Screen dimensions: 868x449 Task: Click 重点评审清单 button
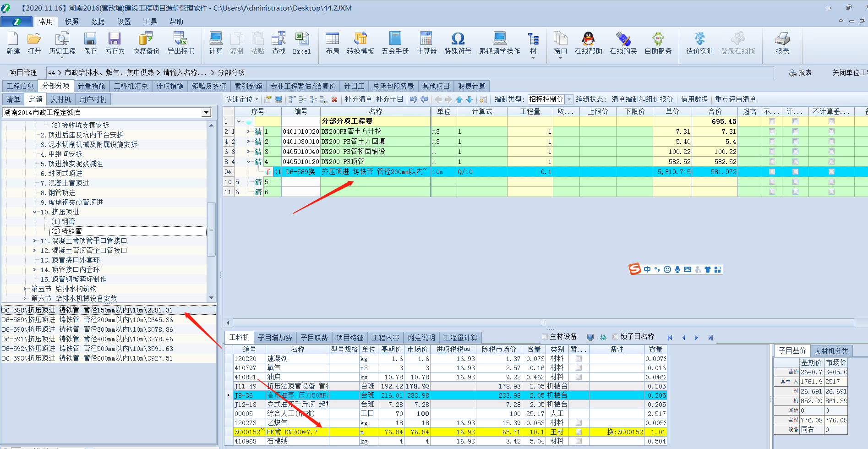click(x=735, y=99)
